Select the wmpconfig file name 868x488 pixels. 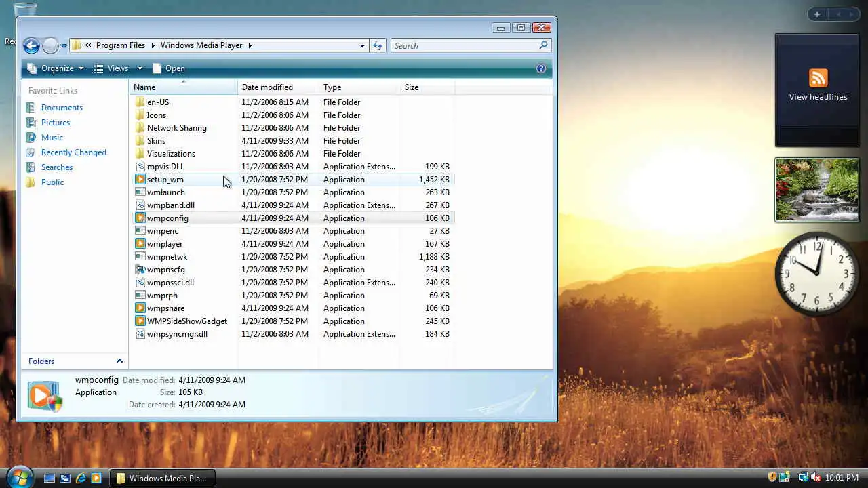click(167, 218)
